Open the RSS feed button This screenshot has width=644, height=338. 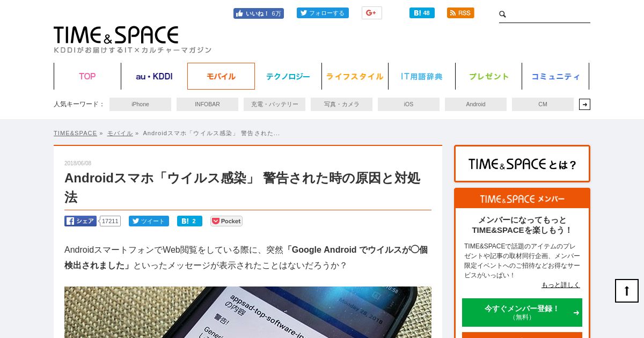pyautogui.click(x=460, y=13)
